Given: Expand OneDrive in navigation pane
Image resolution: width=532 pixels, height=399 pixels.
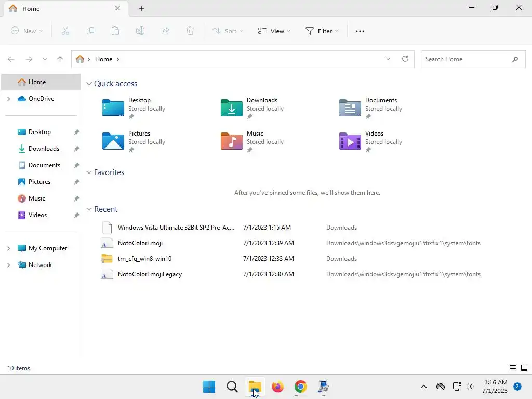Looking at the screenshot, I should pos(9,99).
